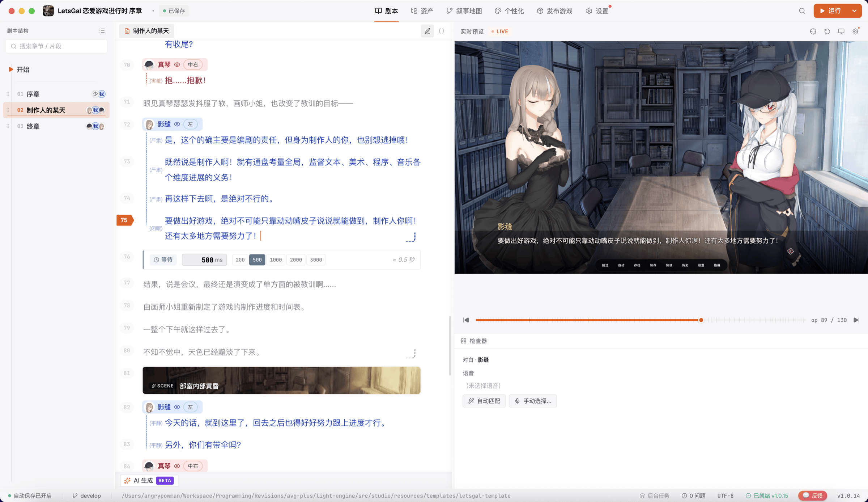
Task: Click the app logo beside project title
Action: [48, 11]
